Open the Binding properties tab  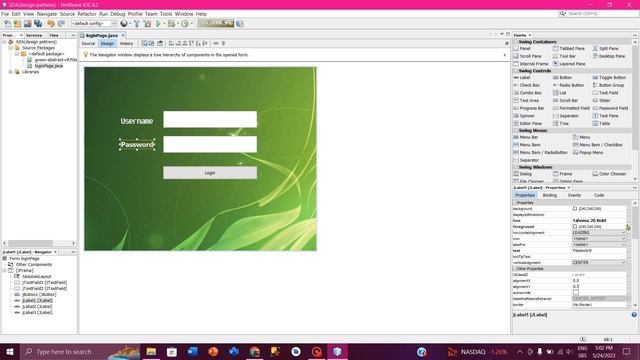coord(549,196)
